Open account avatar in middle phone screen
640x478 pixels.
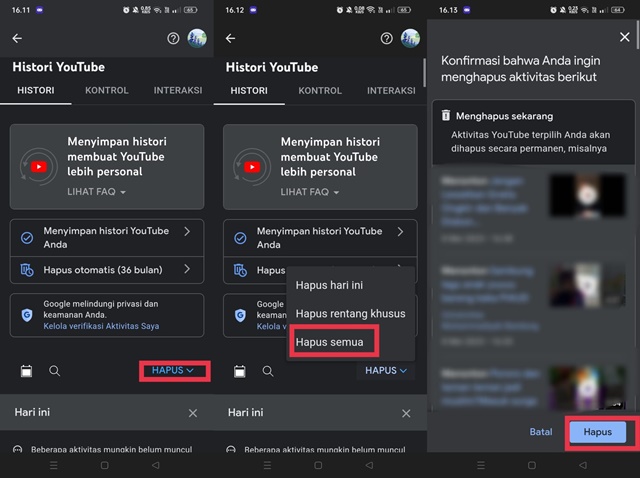(411, 38)
